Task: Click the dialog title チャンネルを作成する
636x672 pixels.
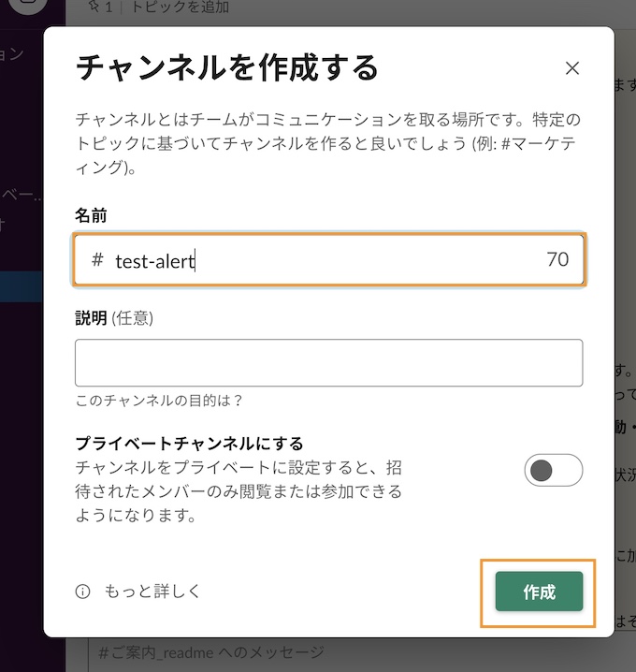Action: coord(227,67)
